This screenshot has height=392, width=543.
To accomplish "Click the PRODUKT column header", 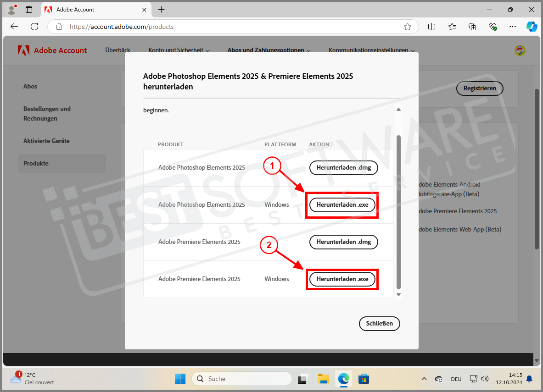I will point(170,144).
